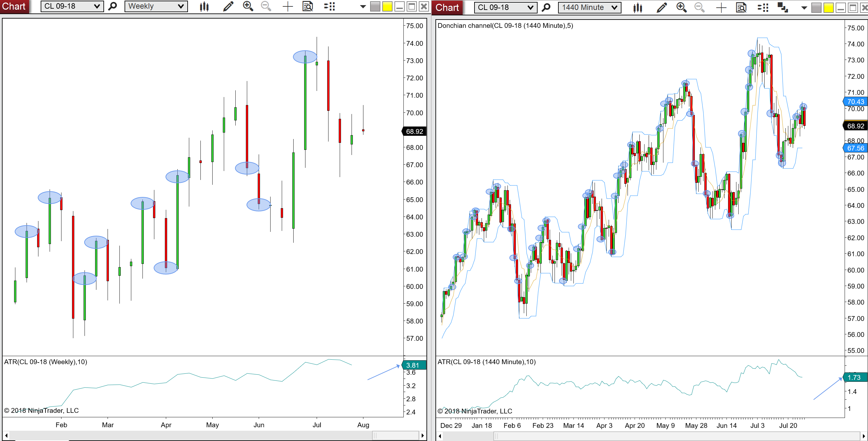Click the 3.81 ATR value marker

(x=414, y=365)
